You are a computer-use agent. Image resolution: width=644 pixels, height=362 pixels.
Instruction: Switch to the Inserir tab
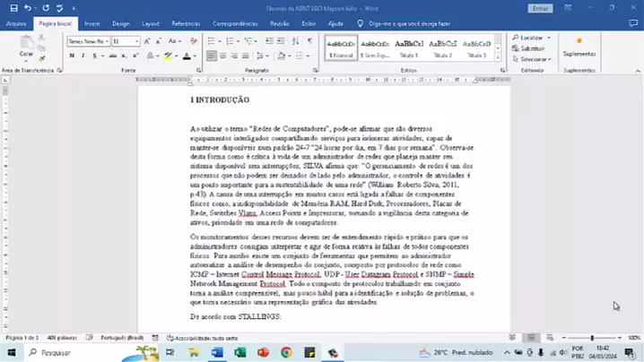(x=92, y=24)
